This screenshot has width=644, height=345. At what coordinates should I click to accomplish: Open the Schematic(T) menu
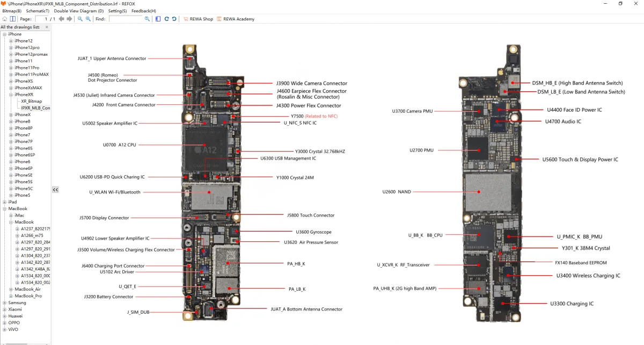tap(38, 11)
